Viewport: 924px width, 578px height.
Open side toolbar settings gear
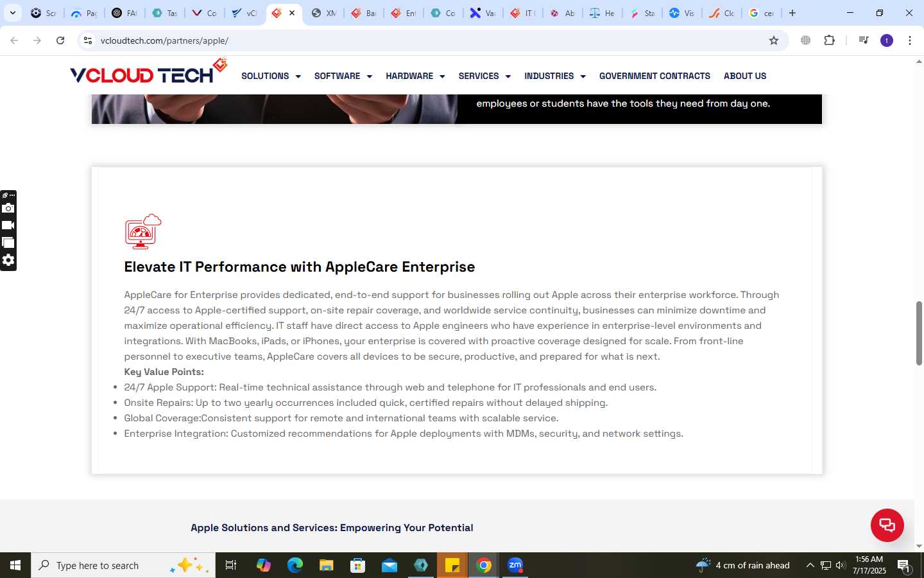pos(8,260)
